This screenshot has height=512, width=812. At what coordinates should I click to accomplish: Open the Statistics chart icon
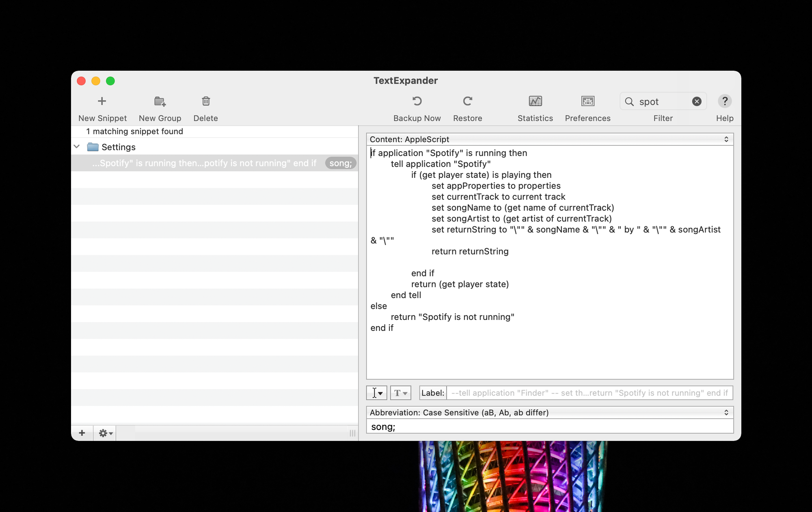click(x=535, y=101)
